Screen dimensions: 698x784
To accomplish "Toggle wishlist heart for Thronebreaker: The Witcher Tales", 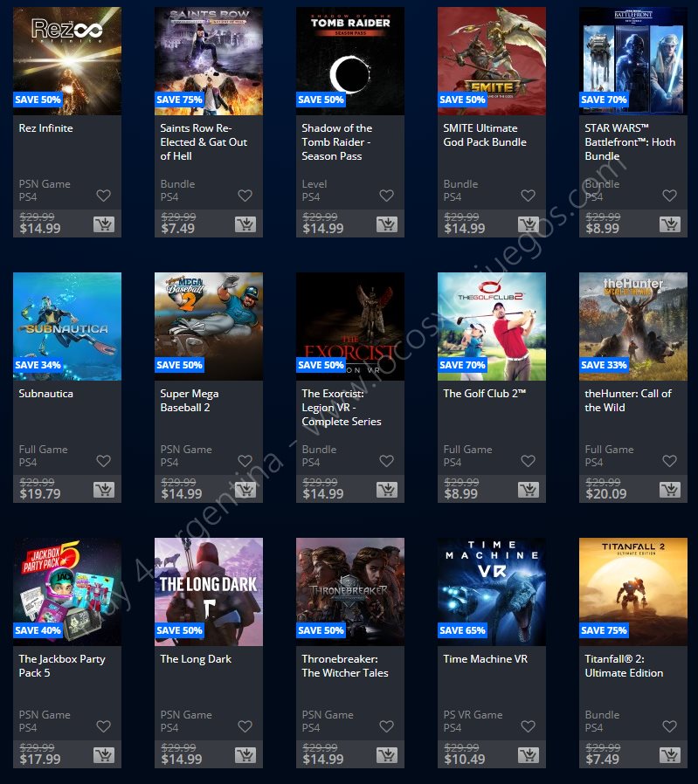I will pyautogui.click(x=386, y=726).
